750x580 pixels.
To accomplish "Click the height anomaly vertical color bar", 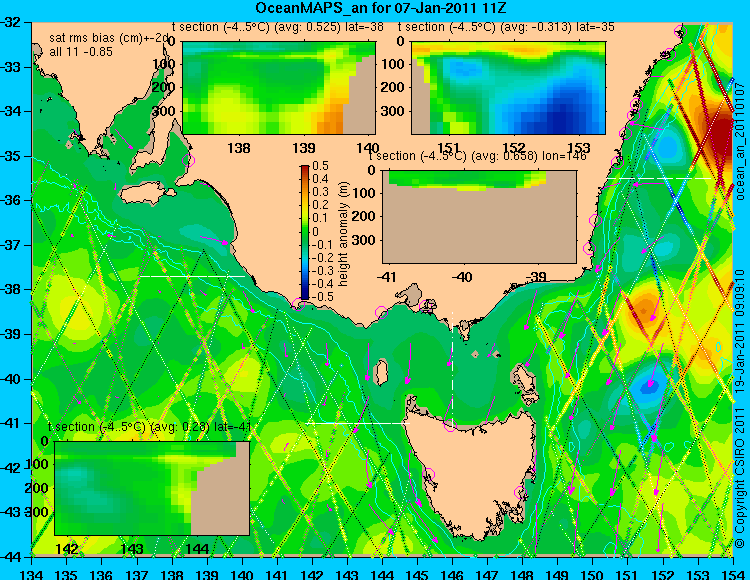I will [x=305, y=232].
